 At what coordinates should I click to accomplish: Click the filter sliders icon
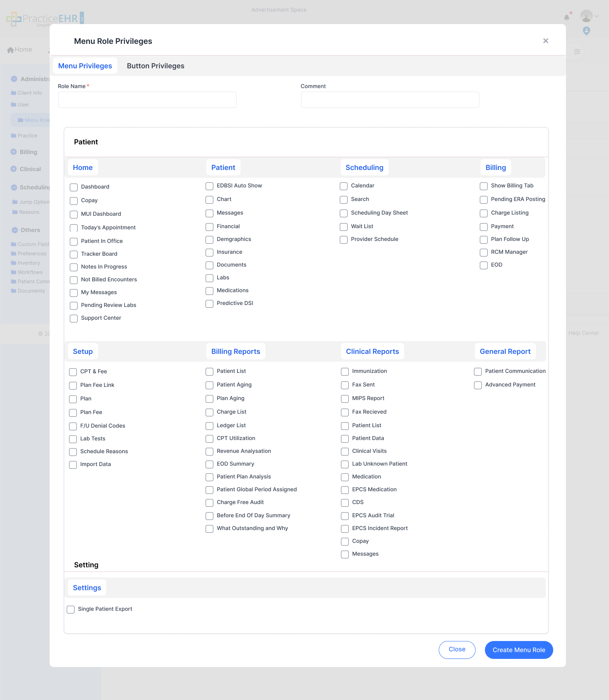tap(577, 52)
